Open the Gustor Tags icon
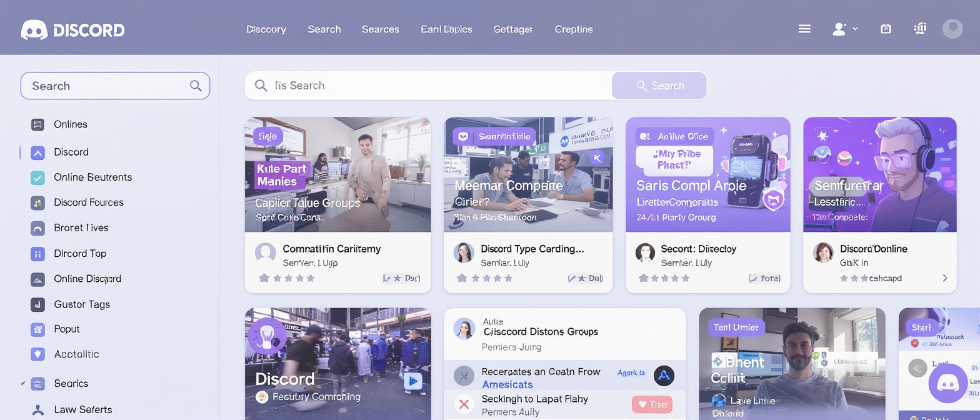This screenshot has height=420, width=980. pyautogui.click(x=37, y=304)
